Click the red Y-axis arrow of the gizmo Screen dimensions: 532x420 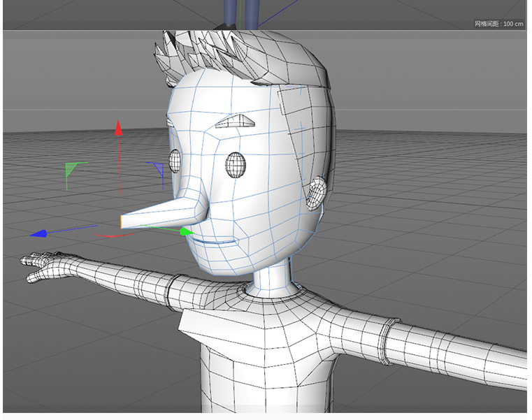pos(119,128)
